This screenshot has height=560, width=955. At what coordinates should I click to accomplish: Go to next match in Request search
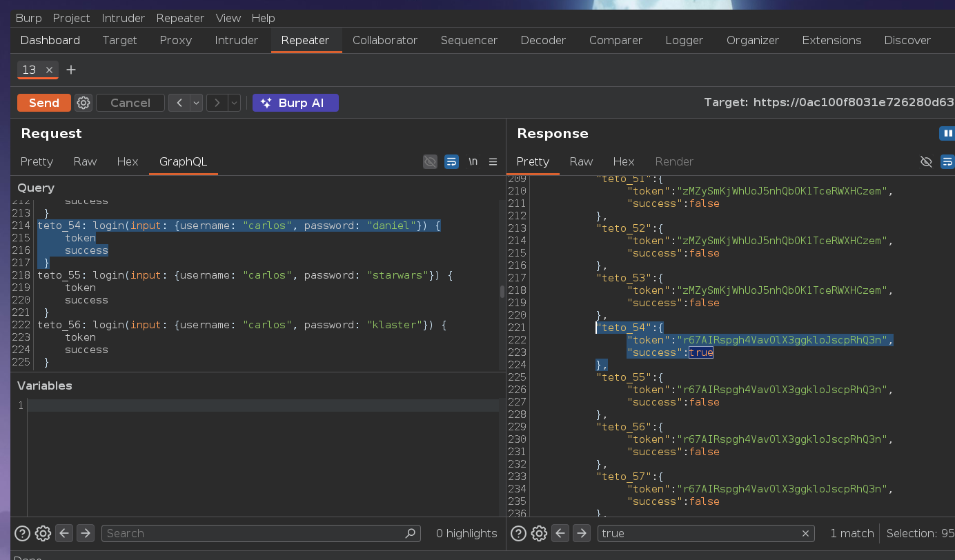click(86, 533)
